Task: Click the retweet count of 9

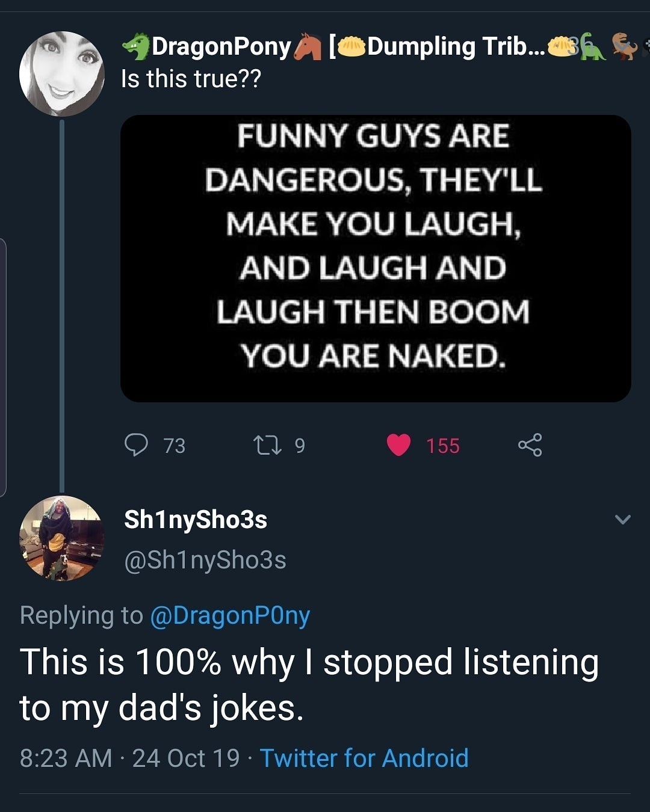Action: pyautogui.click(x=300, y=446)
